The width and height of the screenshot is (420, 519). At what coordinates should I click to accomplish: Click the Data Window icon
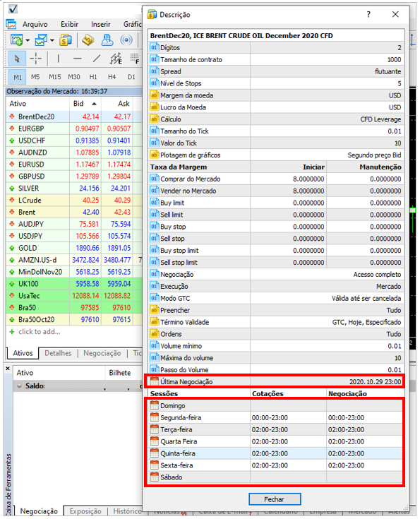coord(88,40)
